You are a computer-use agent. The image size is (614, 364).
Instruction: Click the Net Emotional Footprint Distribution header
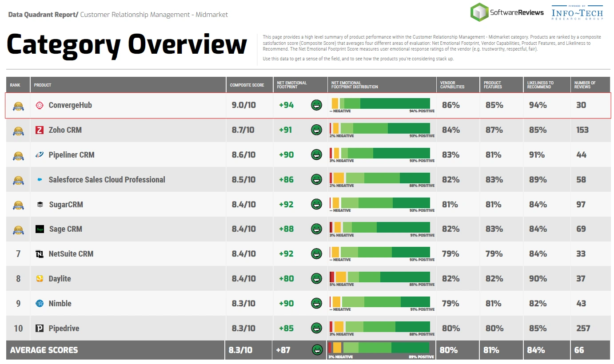382,84
